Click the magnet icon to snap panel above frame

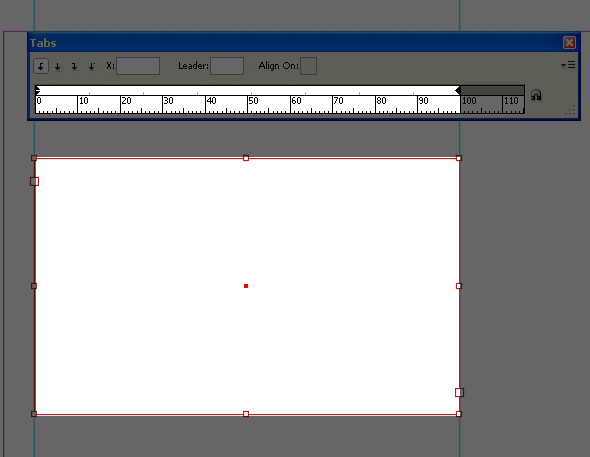[536, 95]
